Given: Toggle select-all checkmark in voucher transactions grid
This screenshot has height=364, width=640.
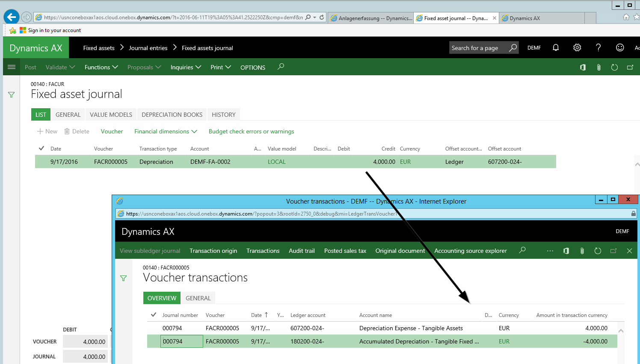Looking at the screenshot, I should pos(154,315).
